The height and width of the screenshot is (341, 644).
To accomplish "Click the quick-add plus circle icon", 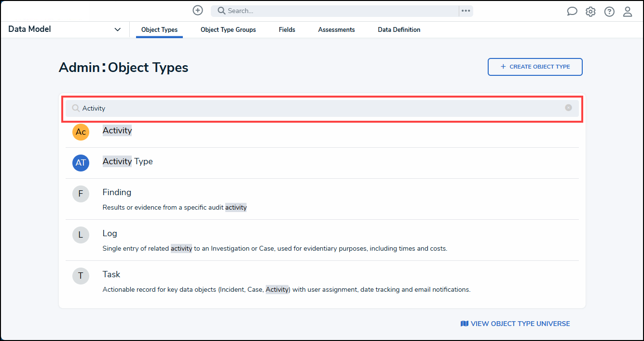I will pyautogui.click(x=198, y=11).
